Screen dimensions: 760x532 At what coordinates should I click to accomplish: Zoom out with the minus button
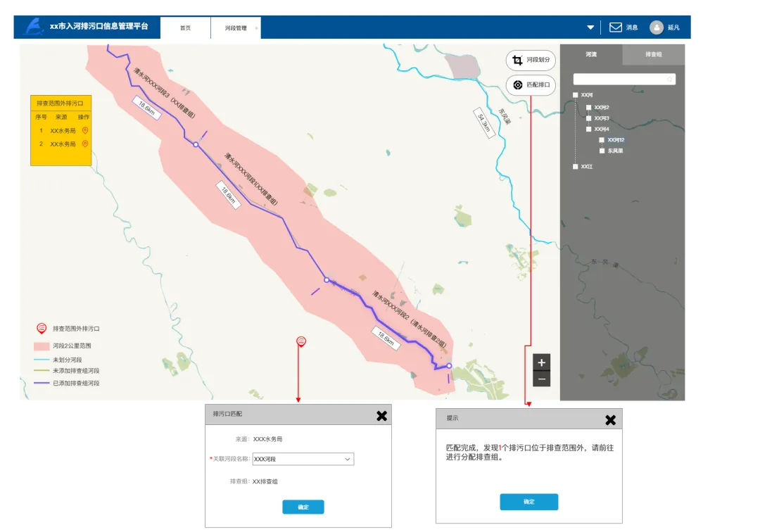click(x=541, y=379)
